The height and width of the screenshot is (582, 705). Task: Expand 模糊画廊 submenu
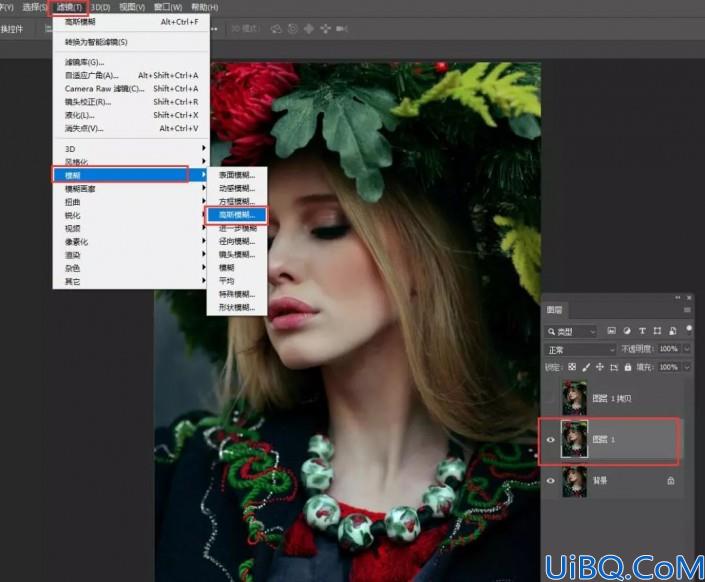pos(131,189)
